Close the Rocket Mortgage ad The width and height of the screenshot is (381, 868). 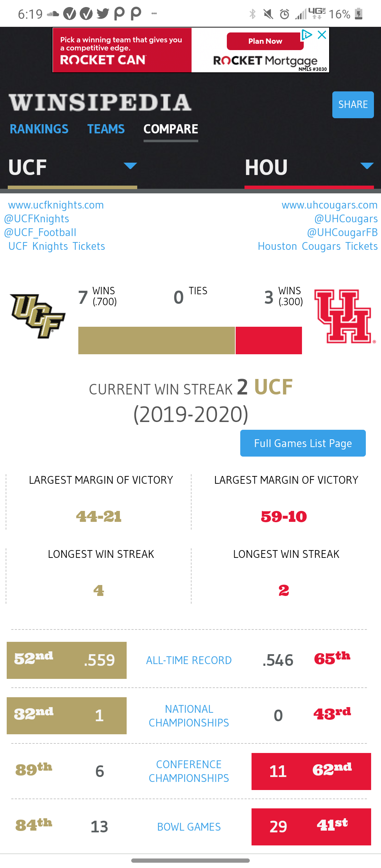click(322, 35)
